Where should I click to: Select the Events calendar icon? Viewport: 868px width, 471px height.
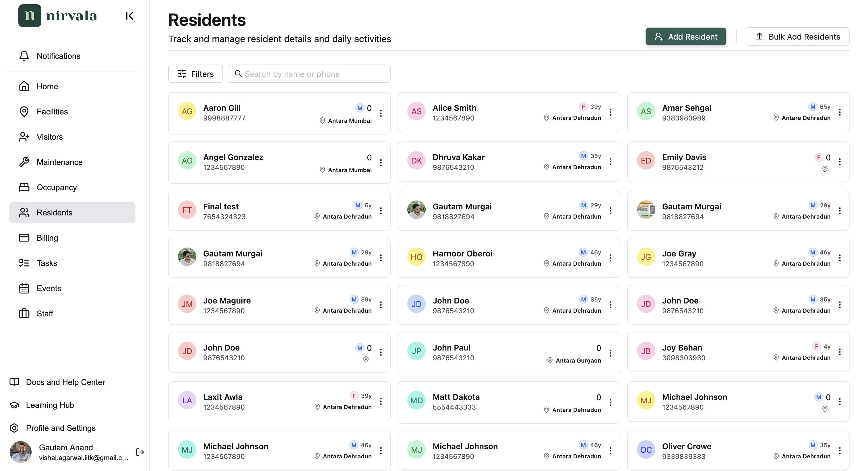24,288
